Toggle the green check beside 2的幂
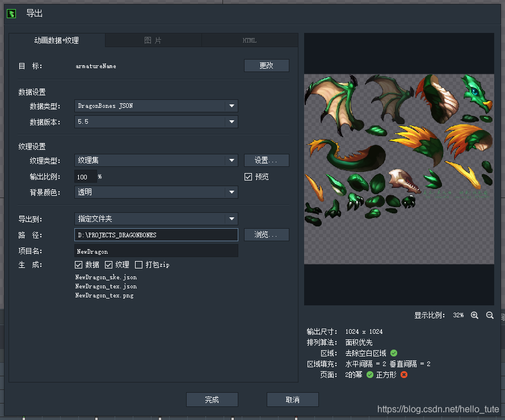 tap(370, 375)
